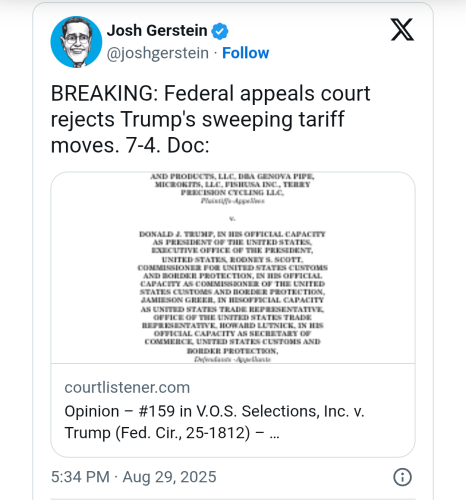
Task: Click the 'Trump (Fed. Cir., 25-1812)' title line
Action: pos(157,433)
